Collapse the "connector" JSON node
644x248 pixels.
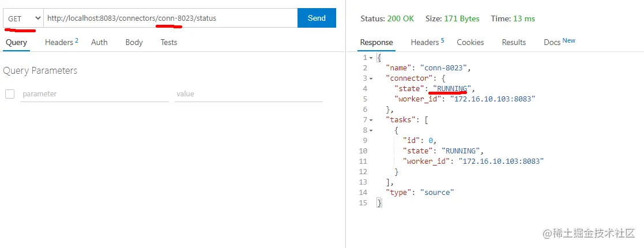[x=371, y=78]
